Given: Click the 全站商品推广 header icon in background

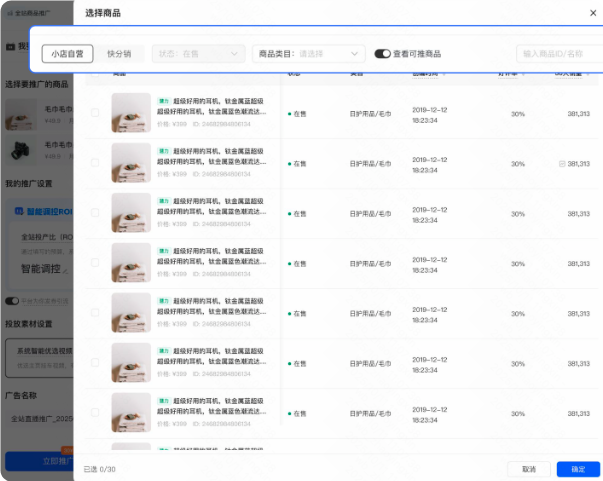Looking at the screenshot, I should click(x=10, y=13).
